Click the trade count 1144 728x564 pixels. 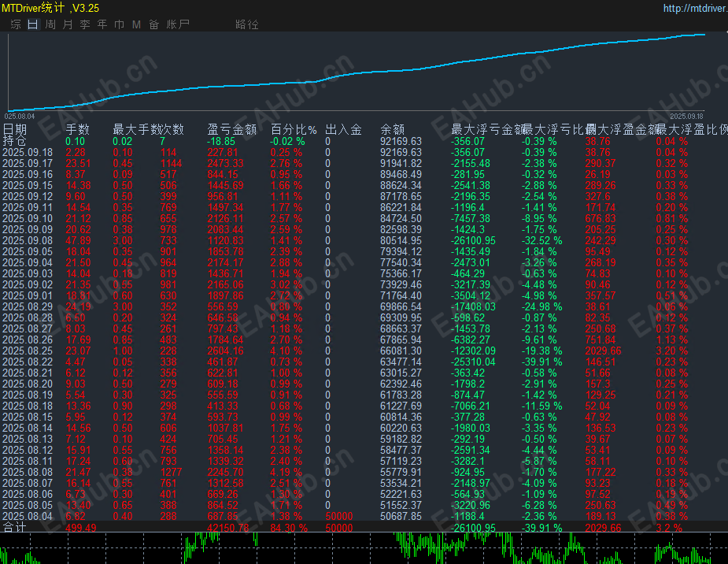click(171, 164)
